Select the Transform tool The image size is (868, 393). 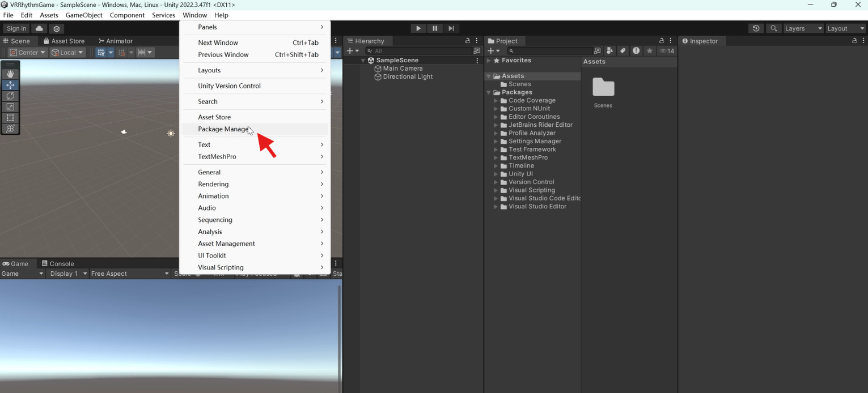10,129
